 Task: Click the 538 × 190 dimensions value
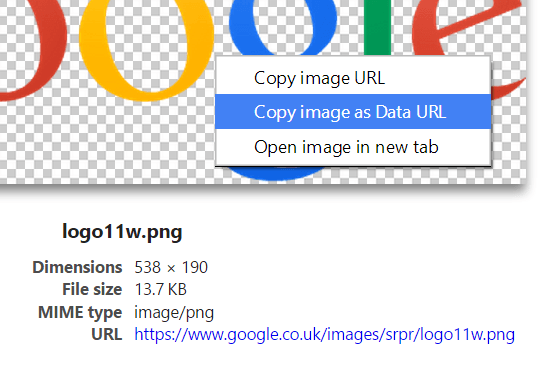(171, 267)
